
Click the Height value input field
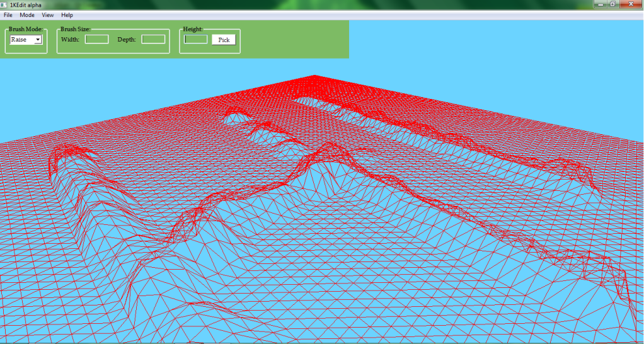(x=195, y=40)
